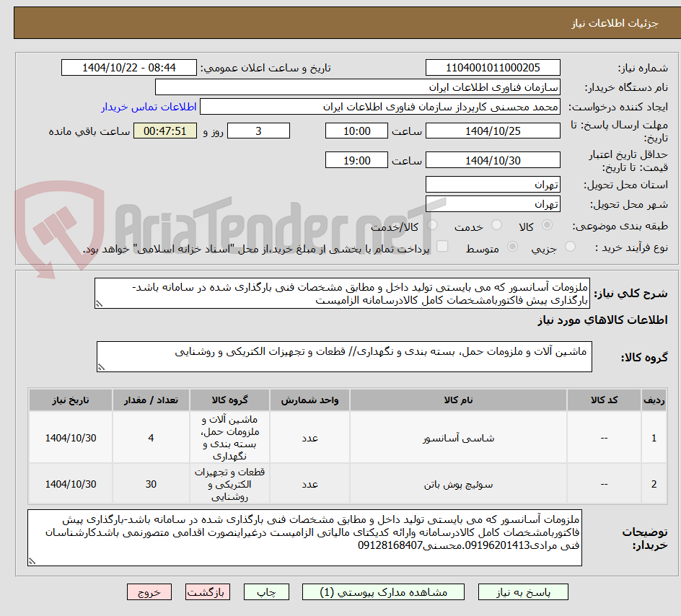Click the resize handle of گروه کالا box
This screenshot has width=681, height=616.
(101, 367)
